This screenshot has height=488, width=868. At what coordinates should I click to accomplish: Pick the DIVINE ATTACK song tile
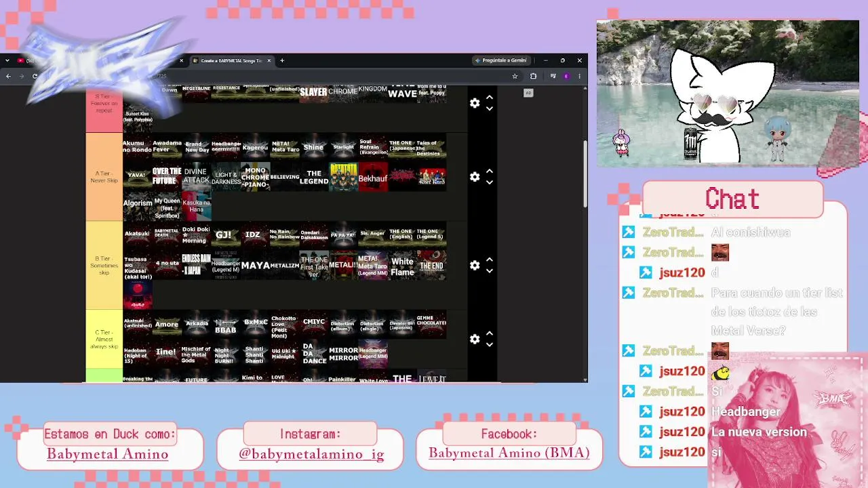pyautogui.click(x=197, y=177)
